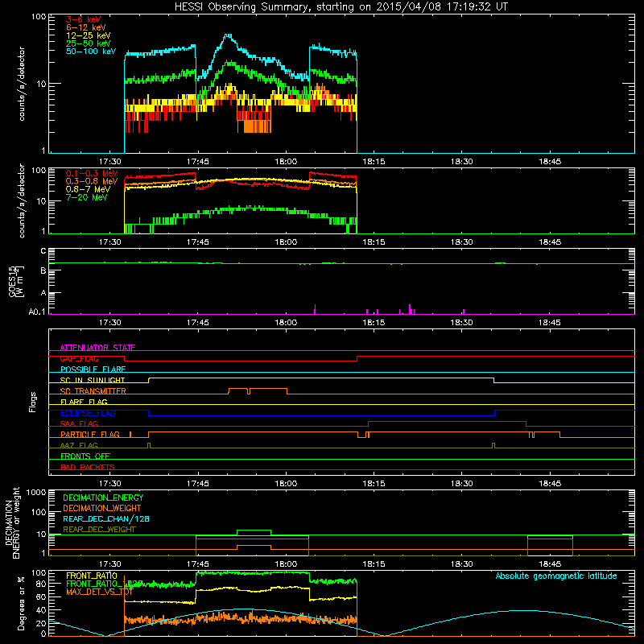This screenshot has width=644, height=644.
Task: Select the BAD_PACKETS flag label
Action: (88, 467)
